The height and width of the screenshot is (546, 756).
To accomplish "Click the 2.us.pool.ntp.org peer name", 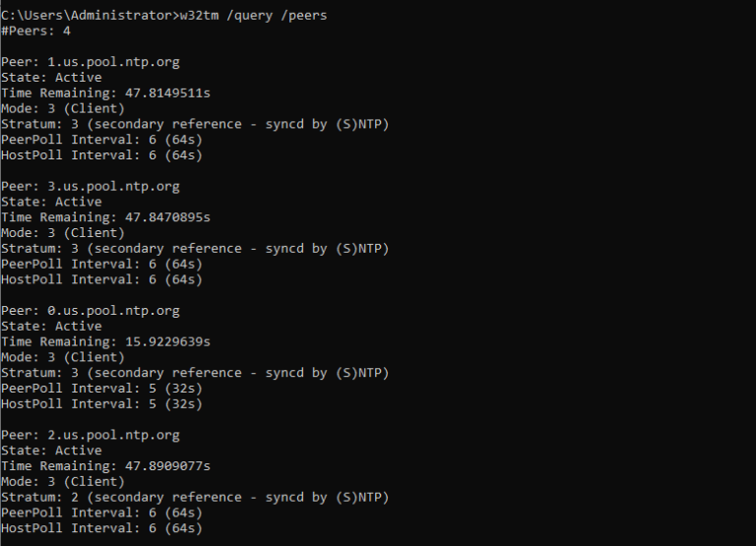I will pos(113,435).
